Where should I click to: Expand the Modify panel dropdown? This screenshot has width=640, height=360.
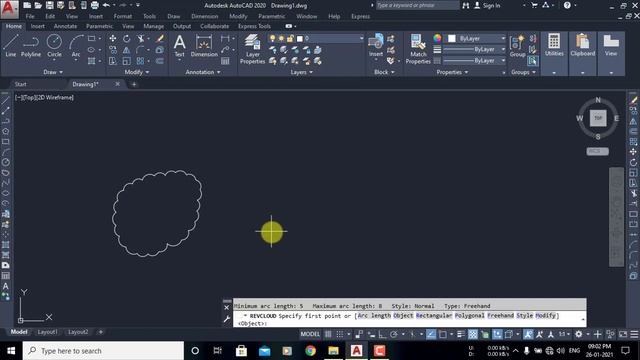point(137,72)
